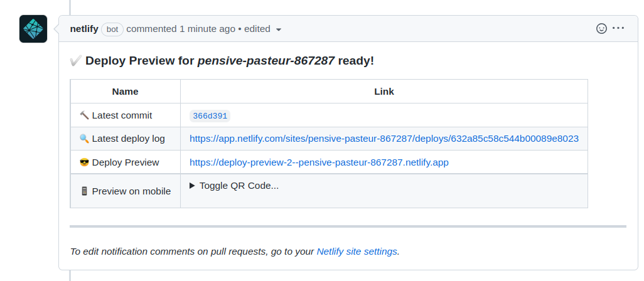Add an emoji reaction to the comment
The width and height of the screenshot is (644, 281).
[x=601, y=28]
